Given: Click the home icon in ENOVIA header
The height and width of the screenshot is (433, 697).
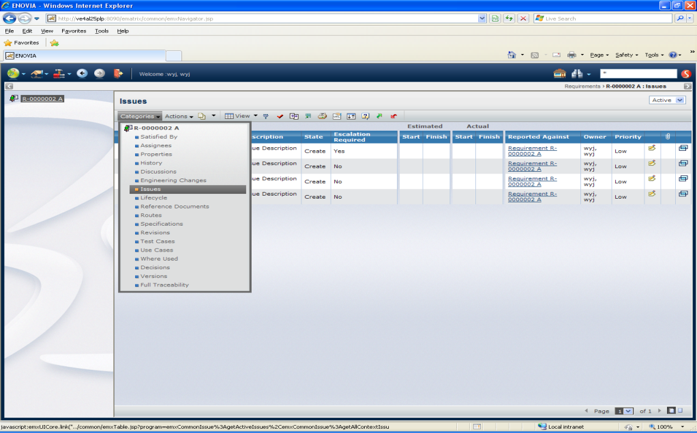Looking at the screenshot, I should click(x=559, y=73).
